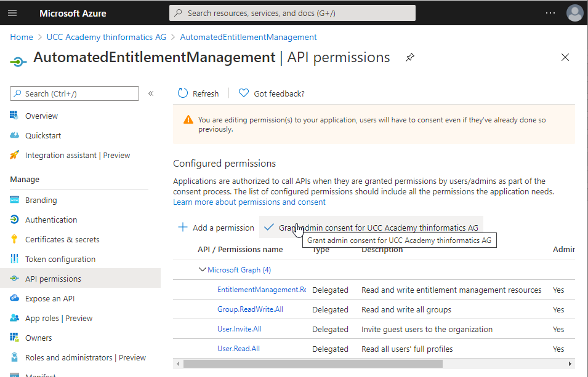Collapse the Microsoft Graph (4) group
The width and height of the screenshot is (588, 377).
coord(202,269)
